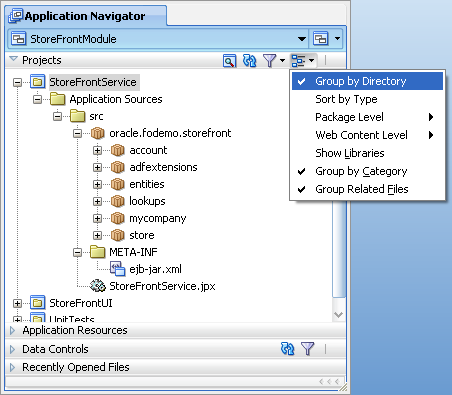Click the Navigator Display Options icon
Image resolution: width=452 pixels, height=395 pixels.
[x=298, y=61]
